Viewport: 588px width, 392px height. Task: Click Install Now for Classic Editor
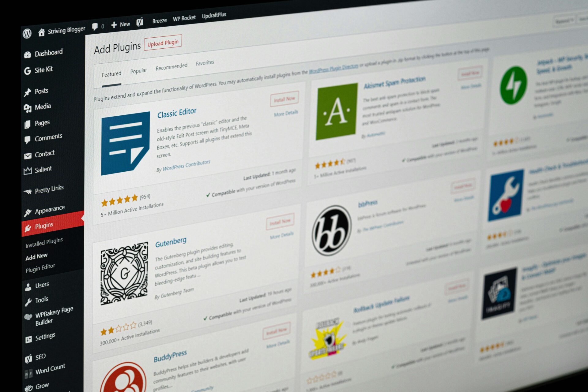point(281,98)
